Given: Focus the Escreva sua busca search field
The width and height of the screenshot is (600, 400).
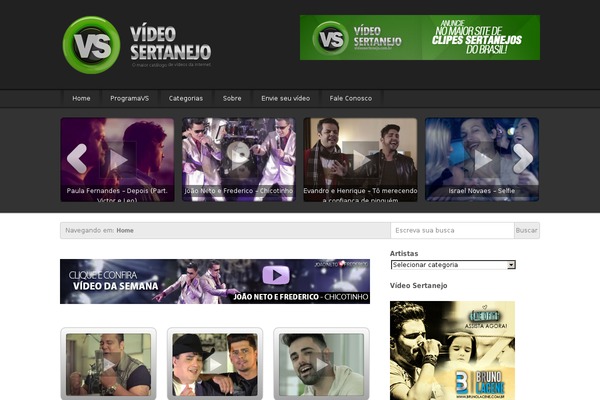Looking at the screenshot, I should [451, 230].
